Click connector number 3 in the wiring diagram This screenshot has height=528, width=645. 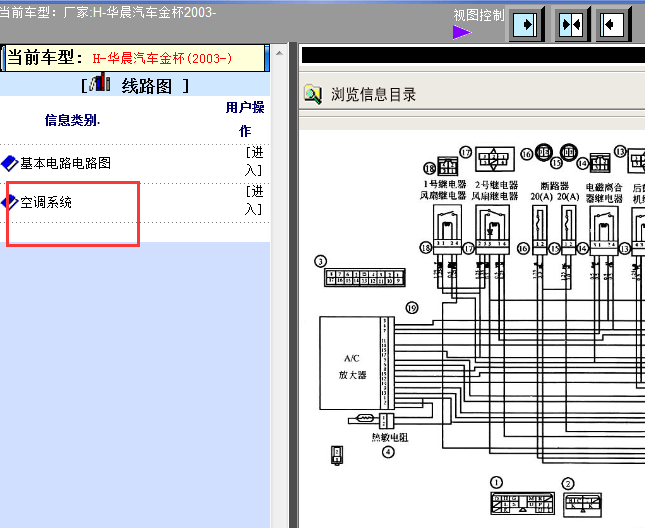click(321, 262)
